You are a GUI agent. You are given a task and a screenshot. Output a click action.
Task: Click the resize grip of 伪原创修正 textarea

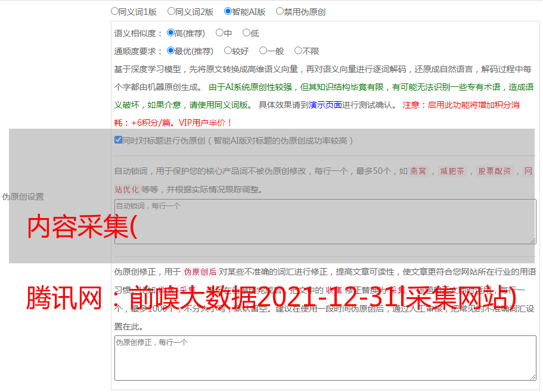coord(533,377)
